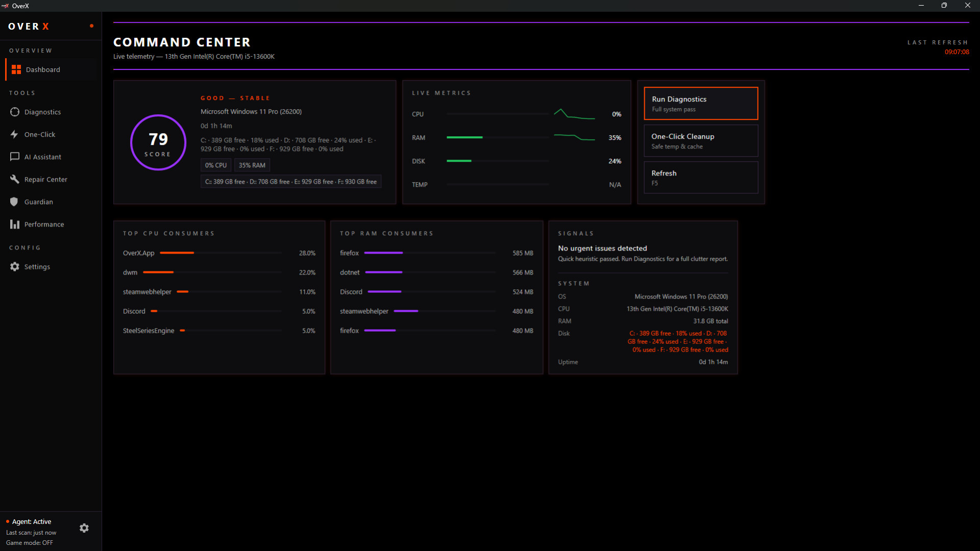Screen dimensions: 980x551
Task: Click the Repair Center wrench icon
Action: click(x=15, y=179)
